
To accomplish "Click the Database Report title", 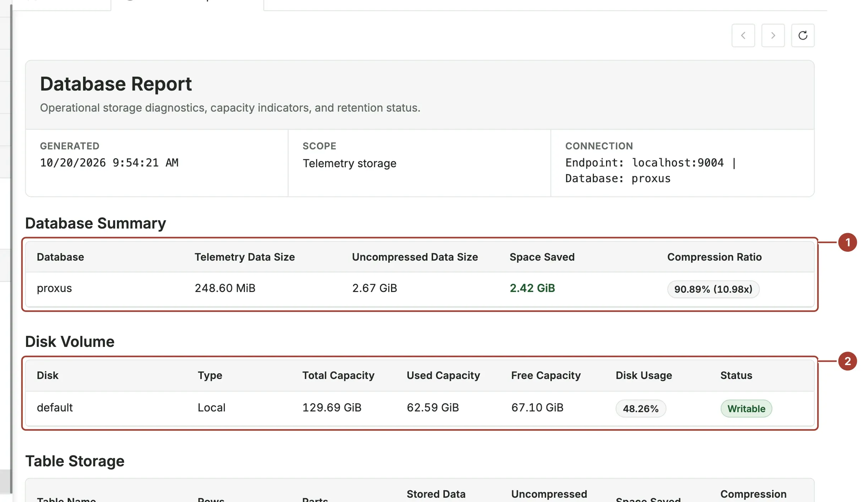I will coord(116,84).
